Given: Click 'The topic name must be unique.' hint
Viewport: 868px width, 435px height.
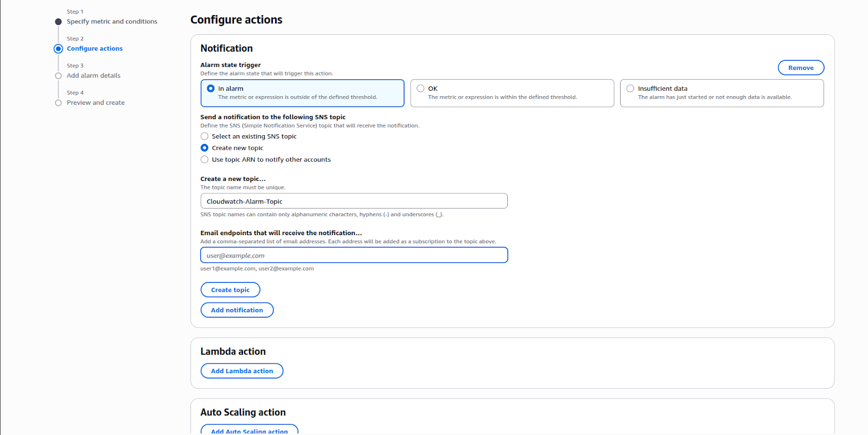Looking at the screenshot, I should [243, 188].
